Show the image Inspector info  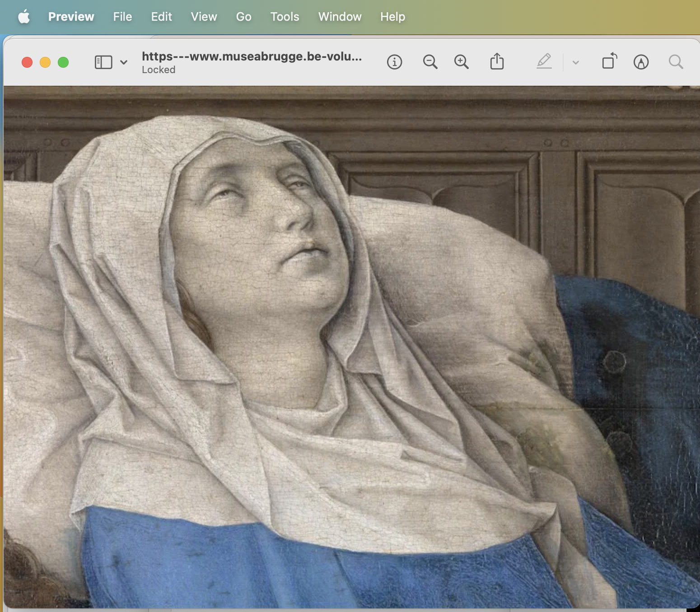click(394, 62)
